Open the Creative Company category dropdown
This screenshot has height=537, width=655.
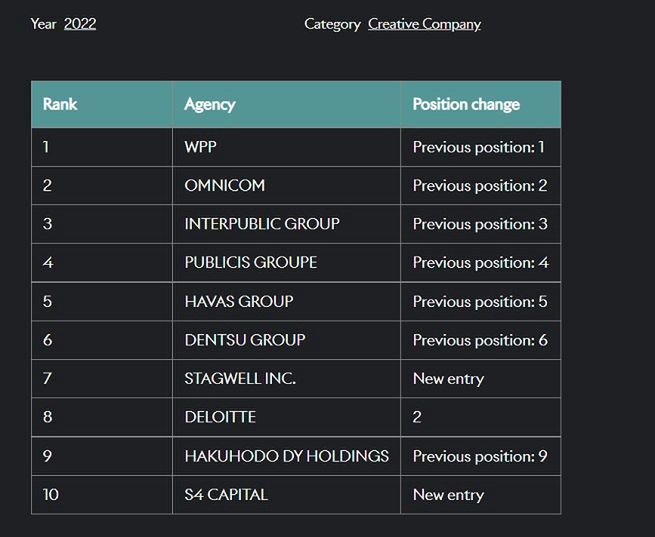coord(424,24)
